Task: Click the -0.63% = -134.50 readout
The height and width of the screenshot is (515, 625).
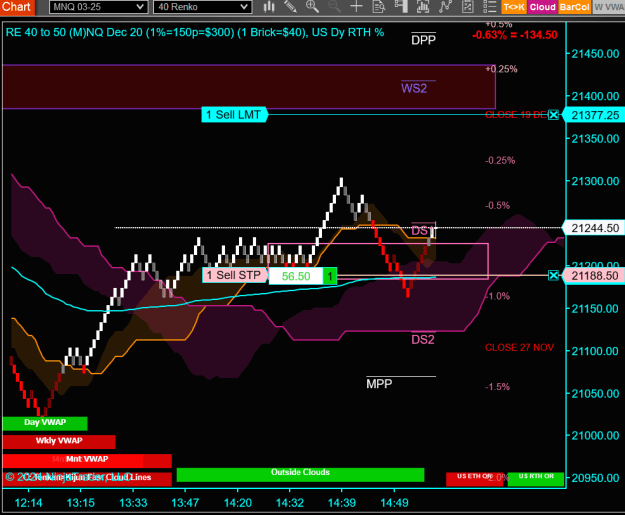Action: point(515,35)
